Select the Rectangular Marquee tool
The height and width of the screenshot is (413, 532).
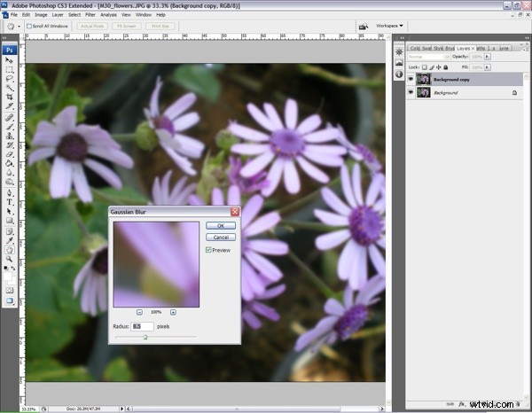tap(9, 70)
